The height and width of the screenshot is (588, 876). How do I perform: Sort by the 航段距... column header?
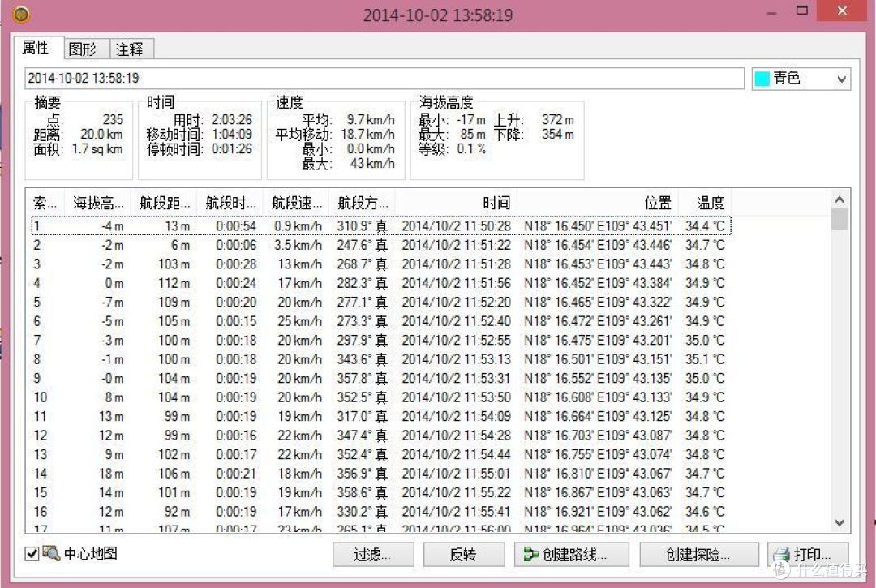coord(164,203)
